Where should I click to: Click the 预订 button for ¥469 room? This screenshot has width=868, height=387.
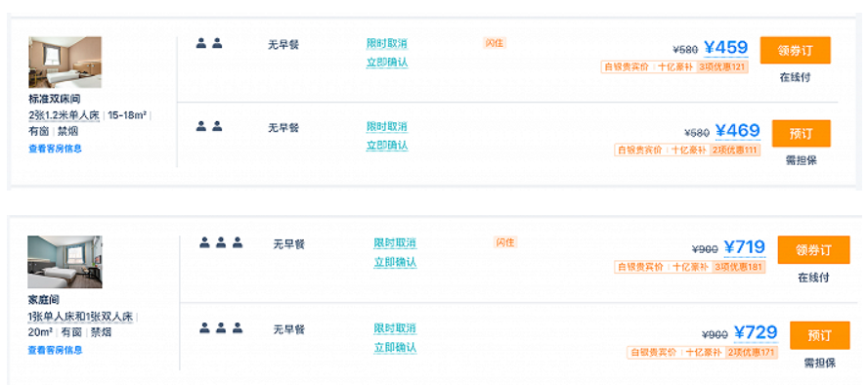(801, 134)
